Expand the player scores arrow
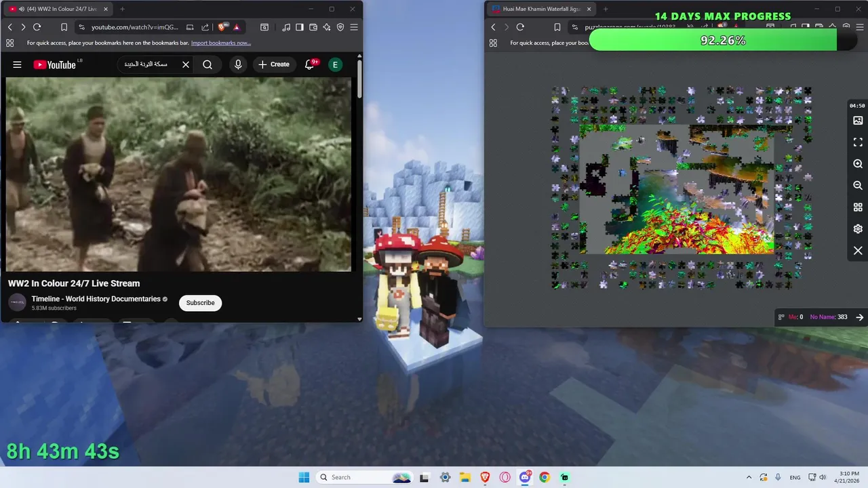This screenshot has width=868, height=488. [860, 317]
